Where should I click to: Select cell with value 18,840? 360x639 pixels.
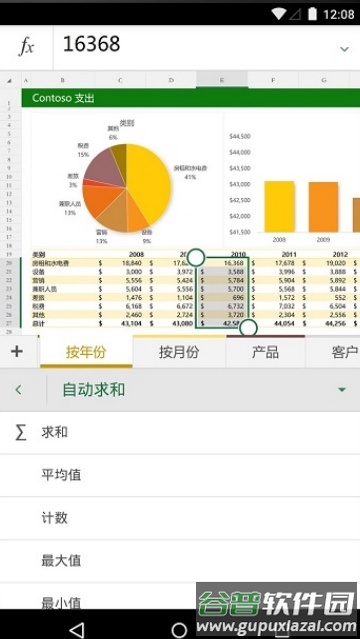120,263
